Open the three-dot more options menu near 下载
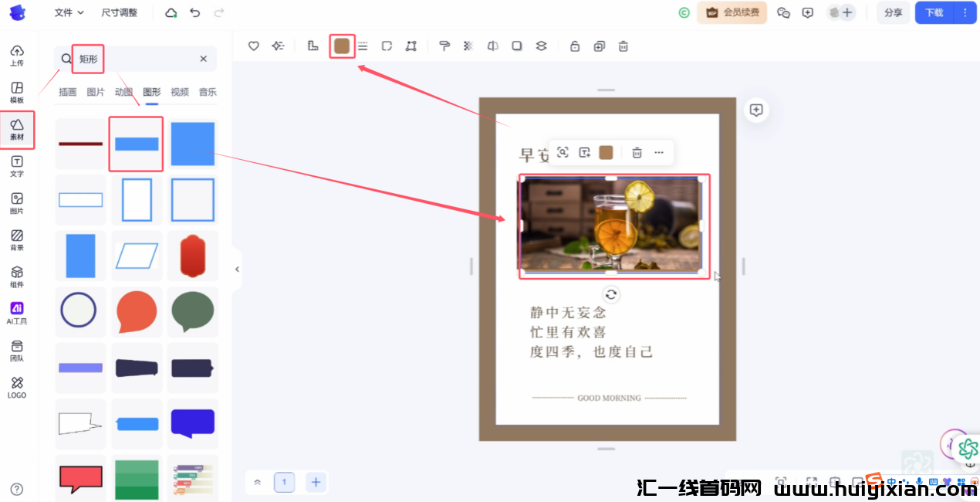The height and width of the screenshot is (502, 980). point(965,12)
